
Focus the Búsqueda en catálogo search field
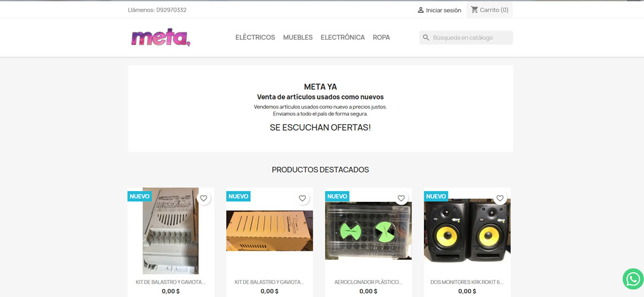(466, 38)
